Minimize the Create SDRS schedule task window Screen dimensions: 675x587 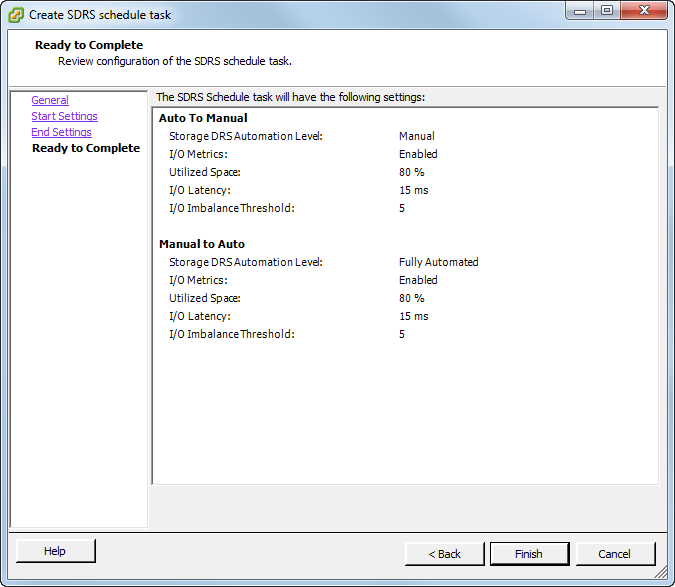point(579,11)
